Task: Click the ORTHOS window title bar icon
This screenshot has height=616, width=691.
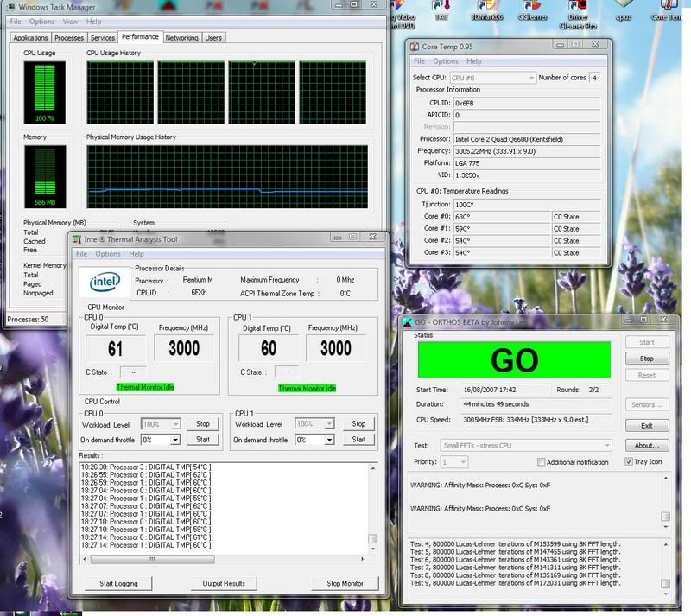Action: pyautogui.click(x=408, y=322)
